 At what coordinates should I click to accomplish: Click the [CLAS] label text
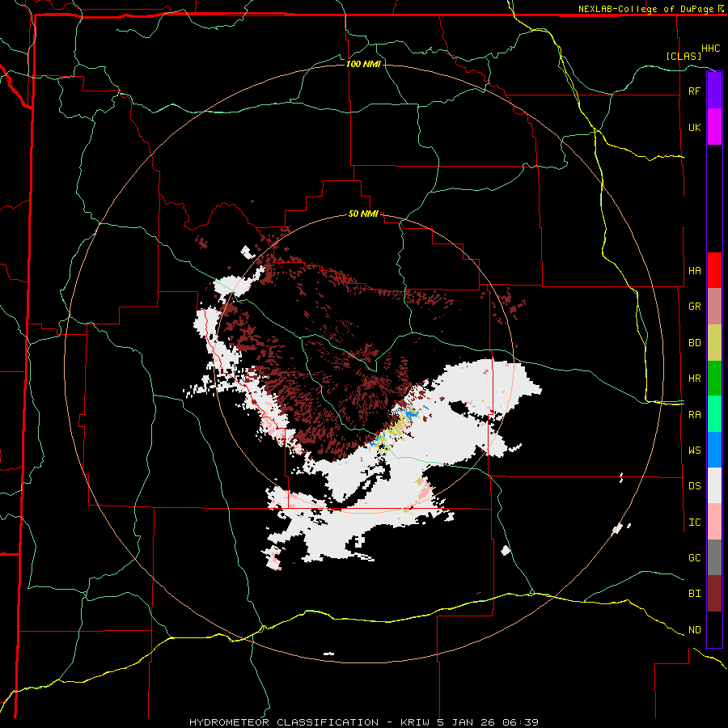(x=684, y=56)
